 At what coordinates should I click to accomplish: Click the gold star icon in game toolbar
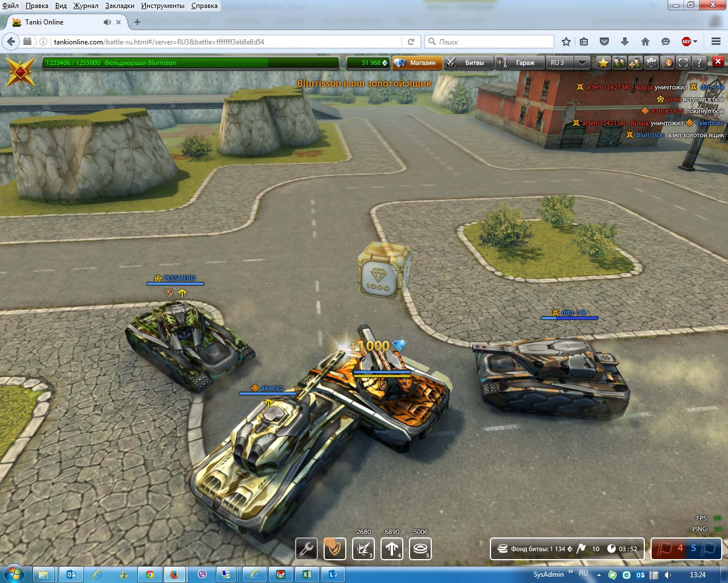(x=603, y=63)
